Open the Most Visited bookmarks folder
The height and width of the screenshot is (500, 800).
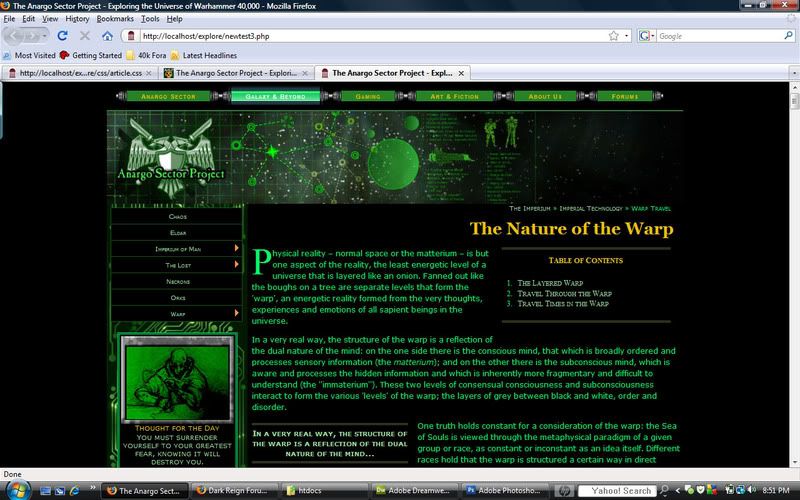tap(29, 55)
